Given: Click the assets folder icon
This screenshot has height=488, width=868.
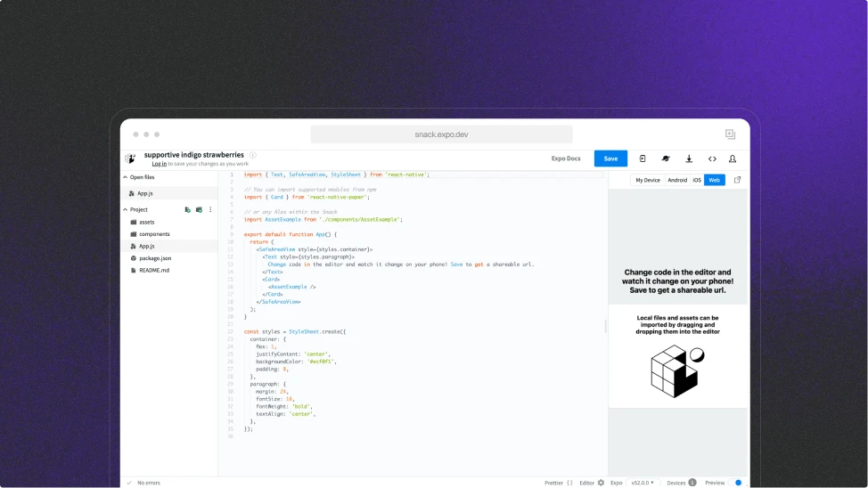Looking at the screenshot, I should click(134, 222).
